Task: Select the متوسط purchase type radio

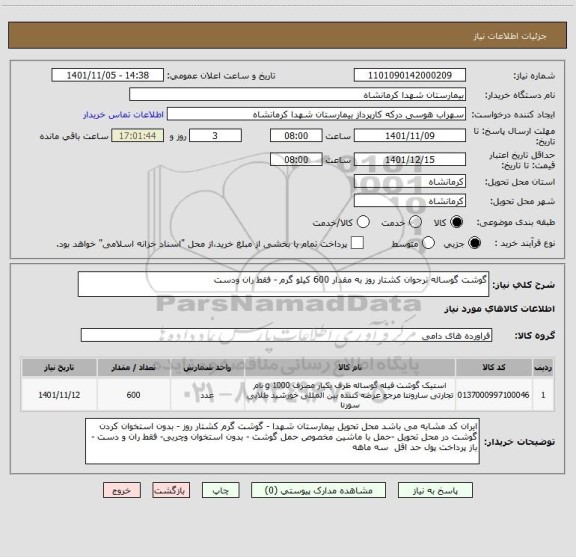Action: (428, 243)
